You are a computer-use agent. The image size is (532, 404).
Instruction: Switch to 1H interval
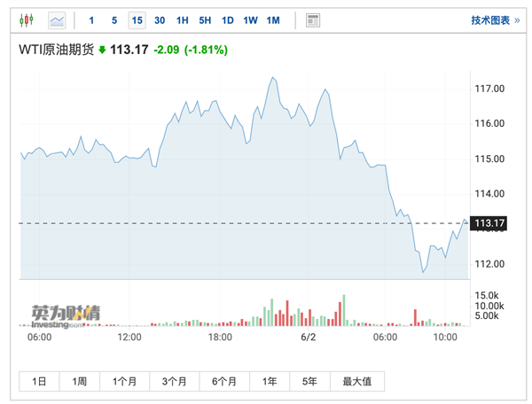[x=183, y=20]
